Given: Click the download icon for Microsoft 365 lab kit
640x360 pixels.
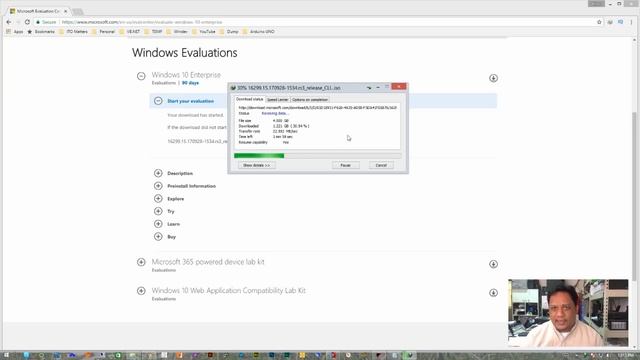Looking at the screenshot, I should point(493,264).
